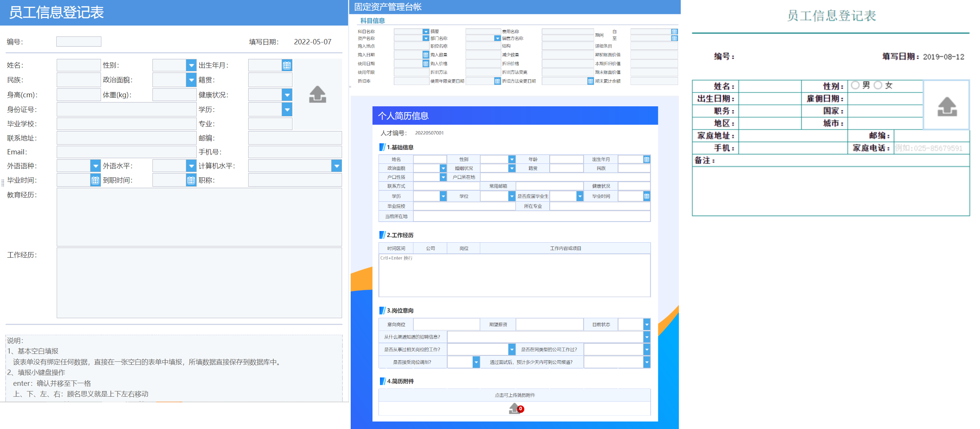Click photo upload icon in right employee form

(x=947, y=106)
